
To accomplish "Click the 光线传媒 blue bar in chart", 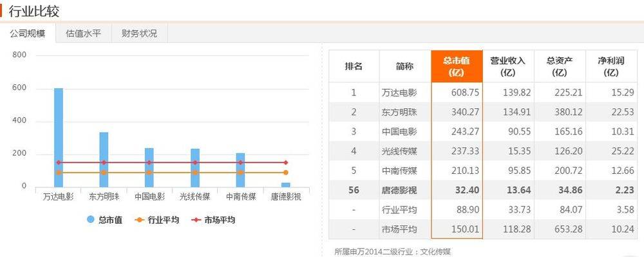I will click(x=194, y=168).
